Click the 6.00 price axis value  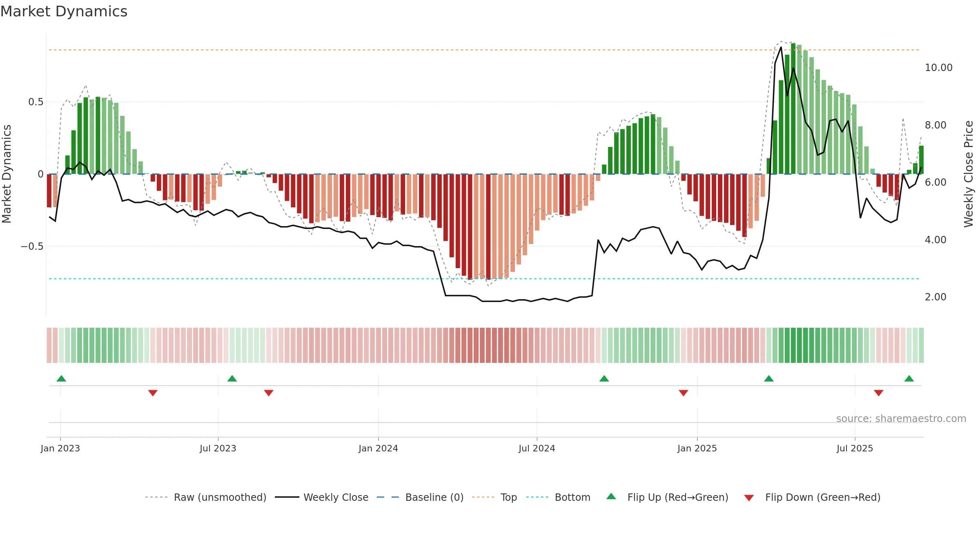935,182
